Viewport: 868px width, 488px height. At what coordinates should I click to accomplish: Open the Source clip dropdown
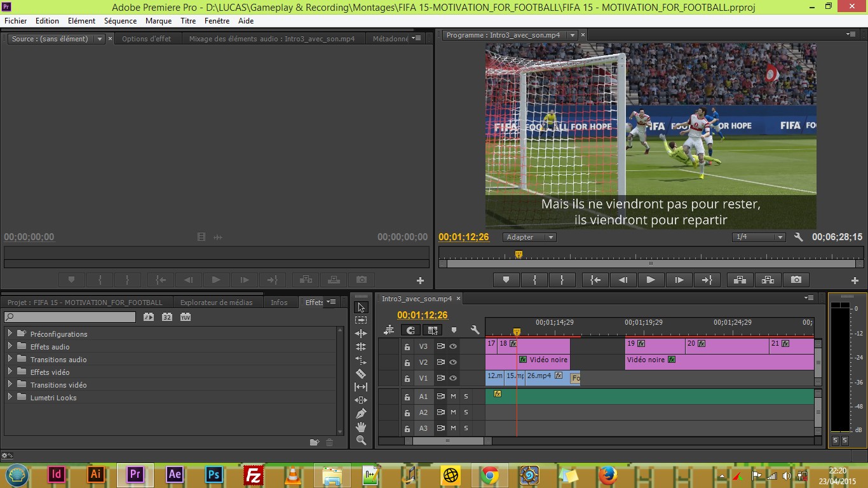click(100, 39)
